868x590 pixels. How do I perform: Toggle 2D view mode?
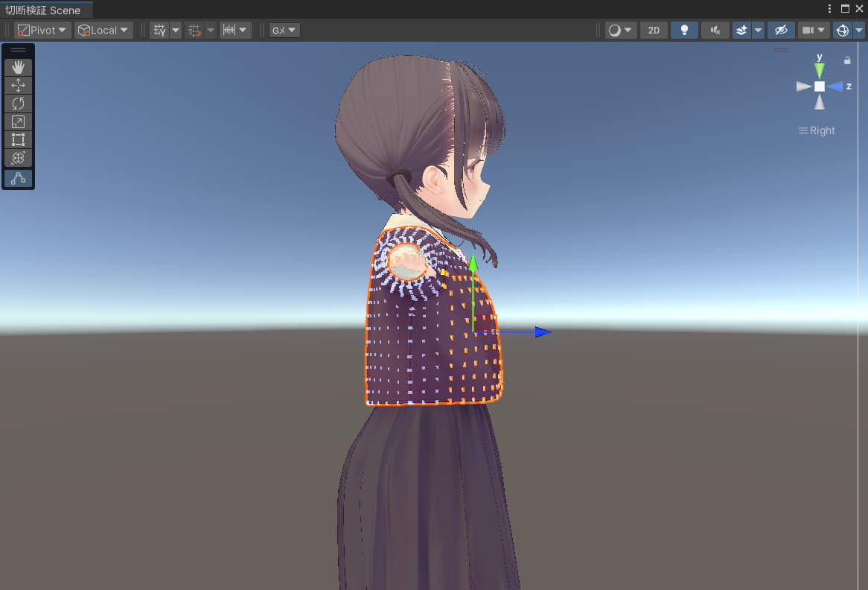tap(654, 31)
